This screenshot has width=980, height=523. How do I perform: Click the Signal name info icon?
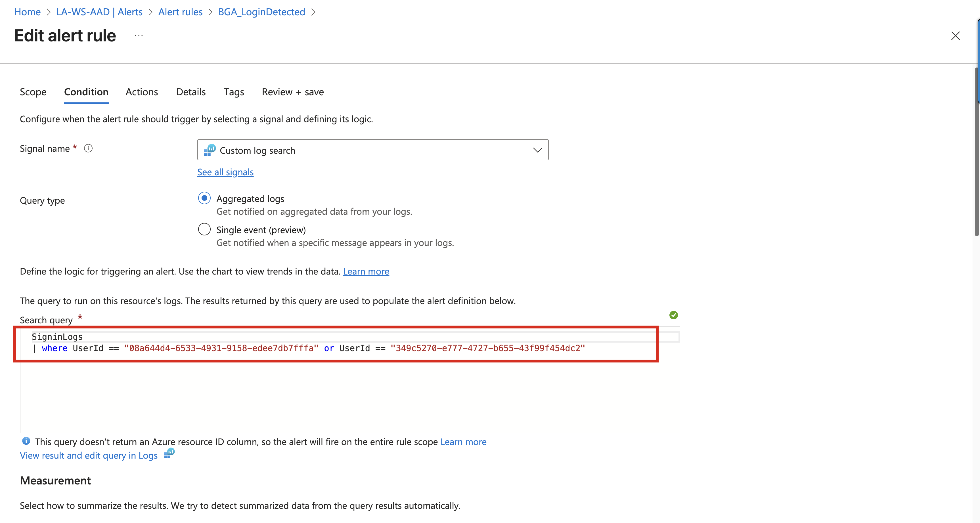(88, 148)
